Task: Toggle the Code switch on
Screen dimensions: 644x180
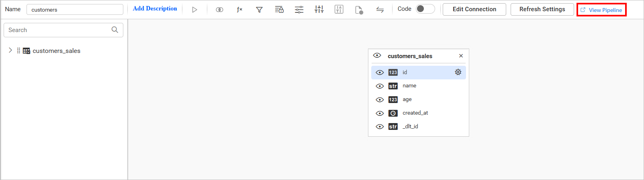Action: coord(425,9)
